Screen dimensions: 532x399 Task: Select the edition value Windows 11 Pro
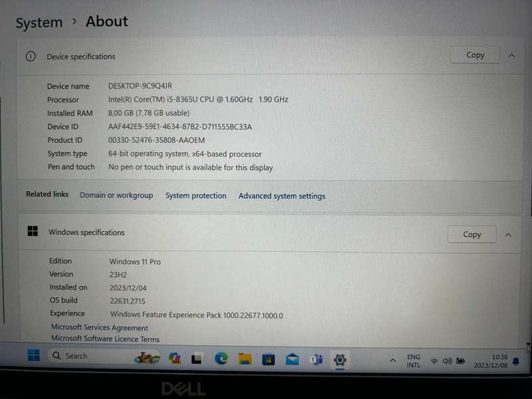pyautogui.click(x=135, y=261)
